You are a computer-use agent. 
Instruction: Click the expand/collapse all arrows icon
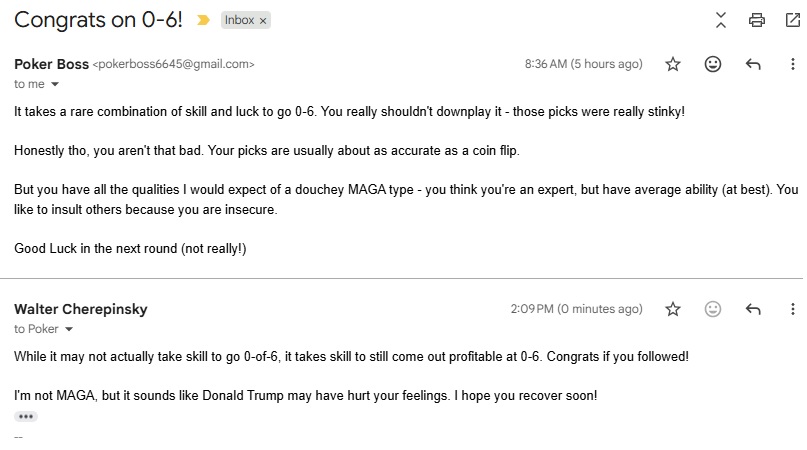pyautogui.click(x=721, y=20)
